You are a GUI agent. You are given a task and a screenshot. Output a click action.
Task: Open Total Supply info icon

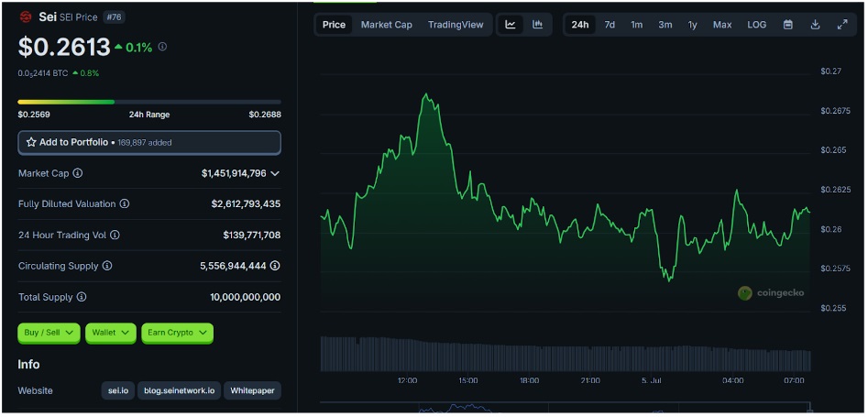pyautogui.click(x=82, y=297)
